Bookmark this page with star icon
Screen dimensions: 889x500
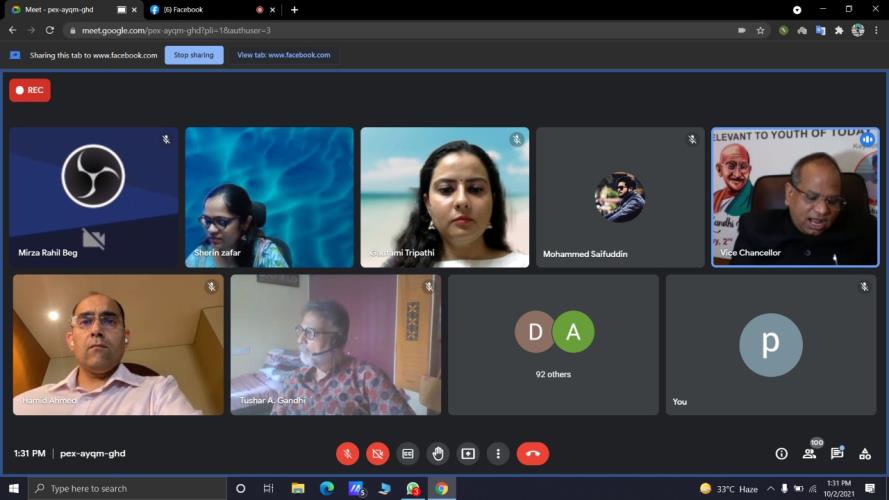[761, 30]
